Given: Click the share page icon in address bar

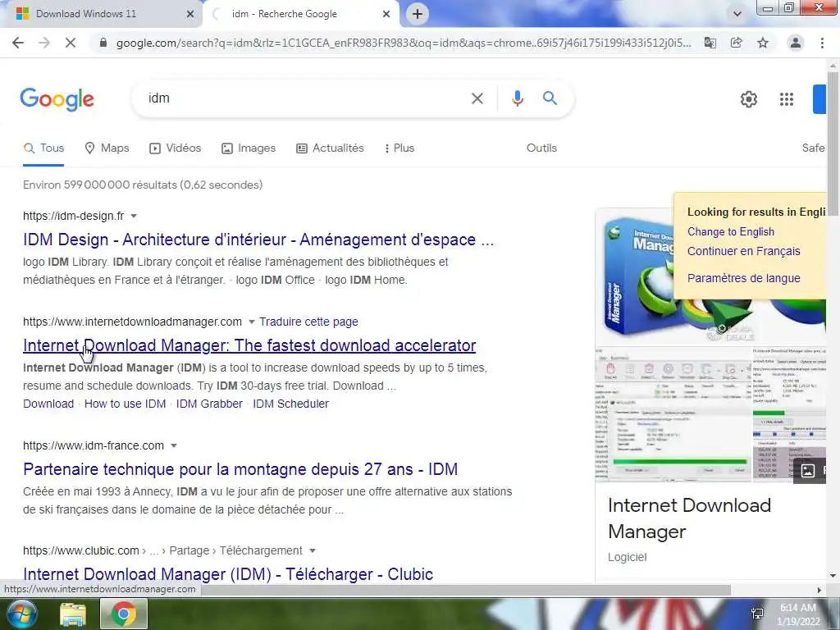Looking at the screenshot, I should pos(737,43).
